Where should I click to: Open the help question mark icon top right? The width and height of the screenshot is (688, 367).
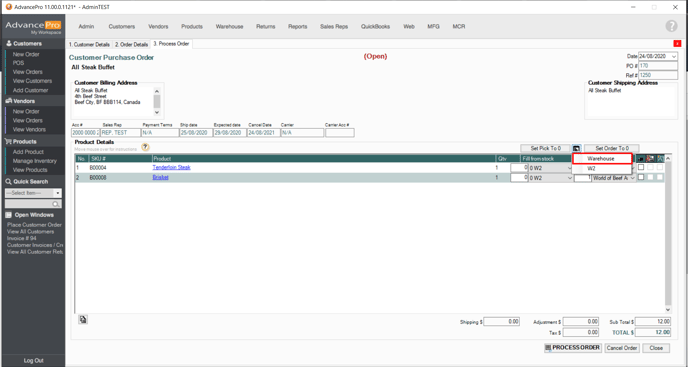(671, 26)
